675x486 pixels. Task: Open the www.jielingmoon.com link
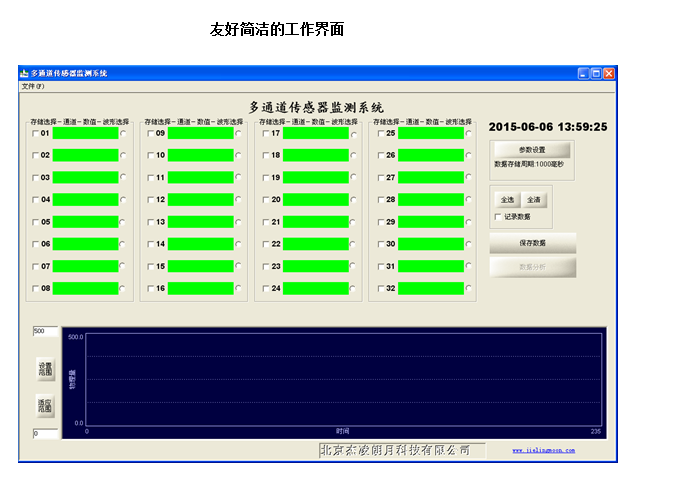543,451
